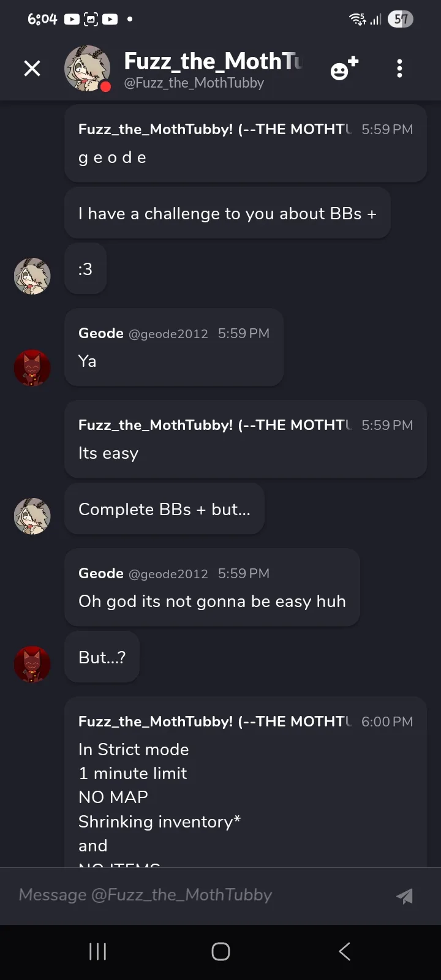Tap Geode's red avatar beside 'Ya'
The height and width of the screenshot is (980, 441).
click(x=32, y=368)
